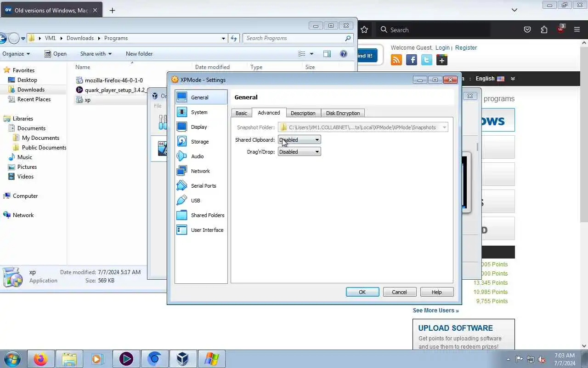Click Open in Explorer toolbar
Screen dimensions: 588x368
(x=55, y=54)
